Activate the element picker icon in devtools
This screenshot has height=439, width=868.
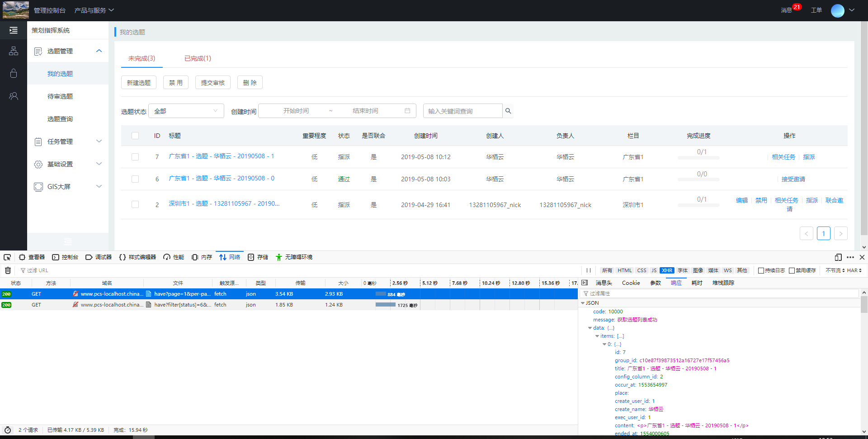pyautogui.click(x=7, y=257)
